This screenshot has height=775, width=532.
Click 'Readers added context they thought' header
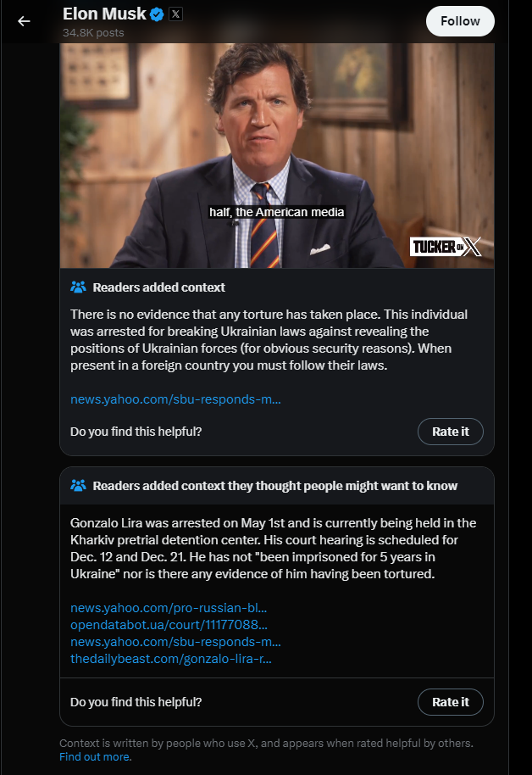click(x=275, y=486)
